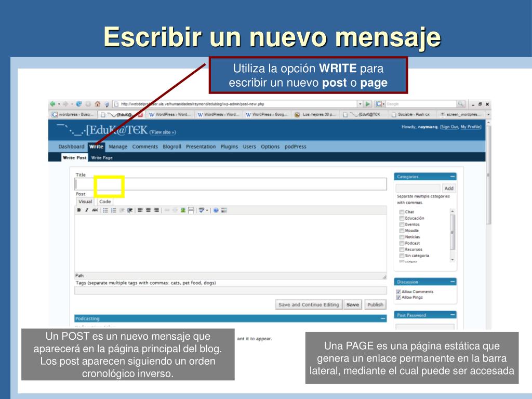
Task: Apply Bold formatting in the editor toolbar
Action: pyautogui.click(x=79, y=210)
